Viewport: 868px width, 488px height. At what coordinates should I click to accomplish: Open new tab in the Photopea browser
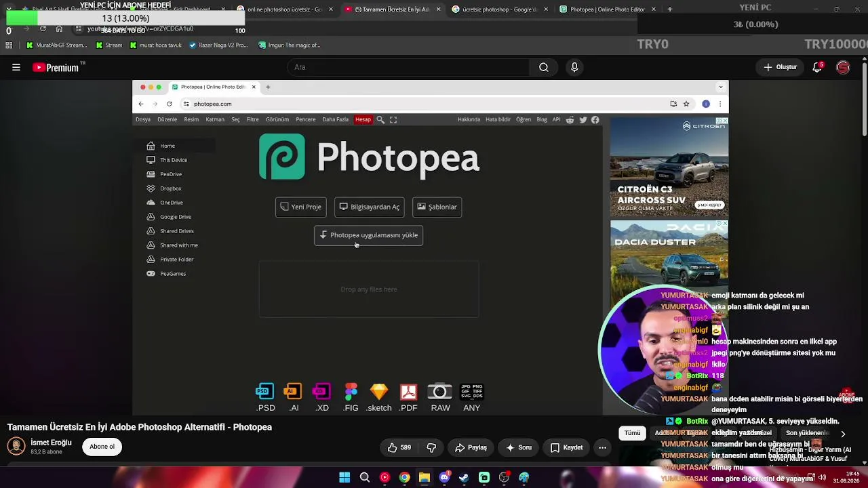(268, 87)
